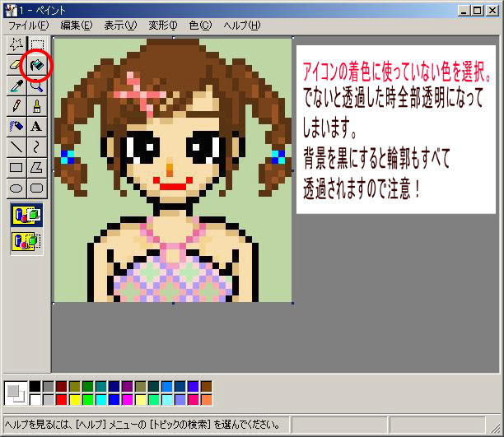The width and height of the screenshot is (504, 437).
Task: Minimize the Paint window
Action: coord(464,11)
